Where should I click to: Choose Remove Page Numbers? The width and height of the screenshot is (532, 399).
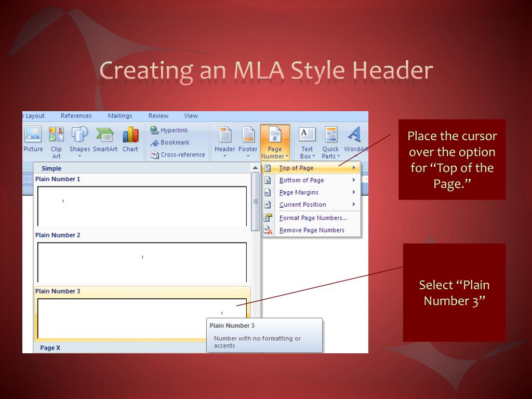(x=311, y=230)
